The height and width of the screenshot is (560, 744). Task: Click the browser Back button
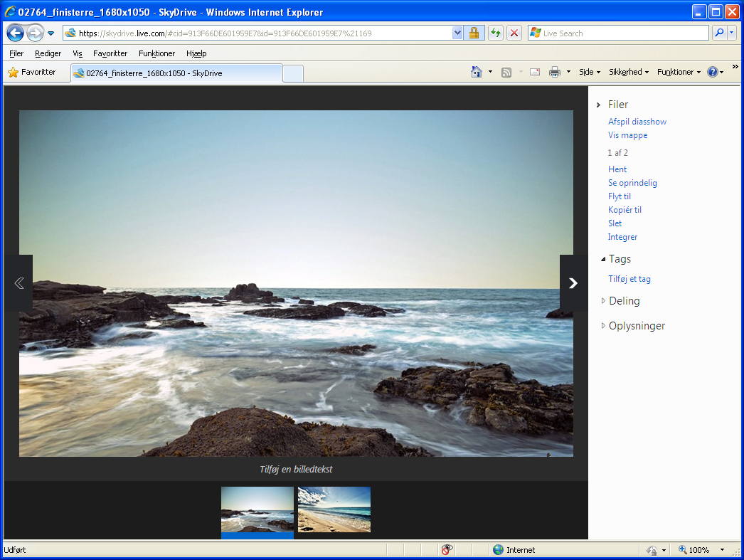(x=16, y=33)
